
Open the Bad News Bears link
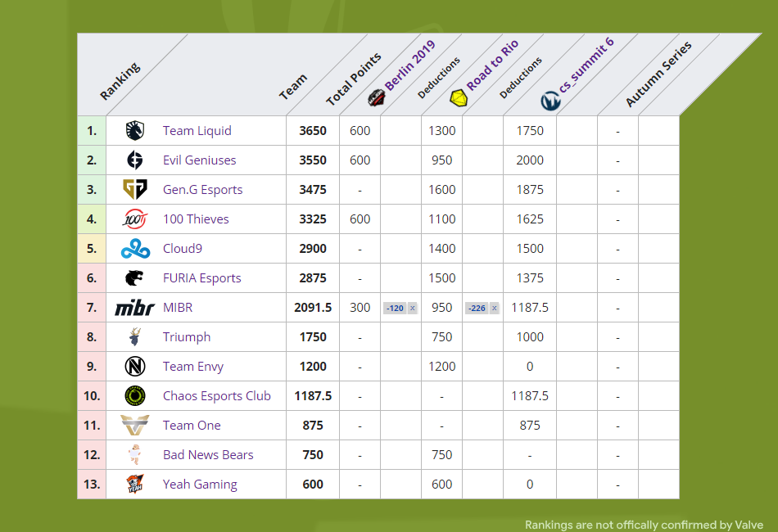click(x=208, y=454)
